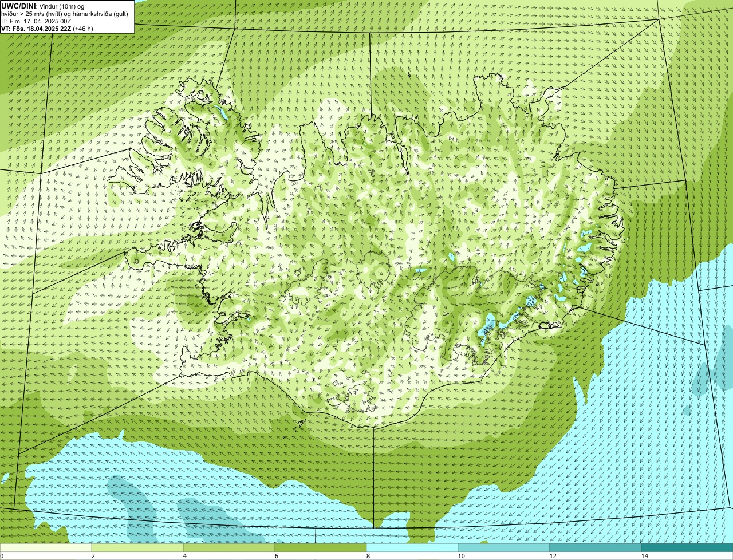This screenshot has width=733, height=560.
Task: Click the 4–6 m/s medium green legend swatch
Action: point(229,547)
